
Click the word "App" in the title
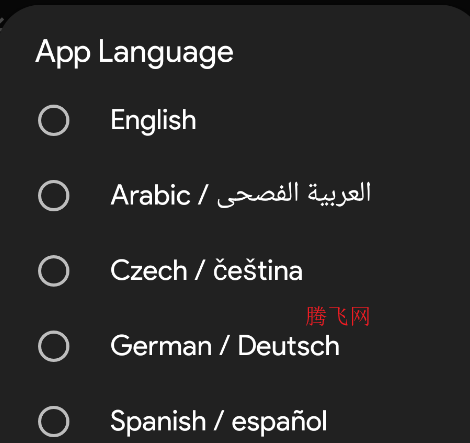coord(63,53)
